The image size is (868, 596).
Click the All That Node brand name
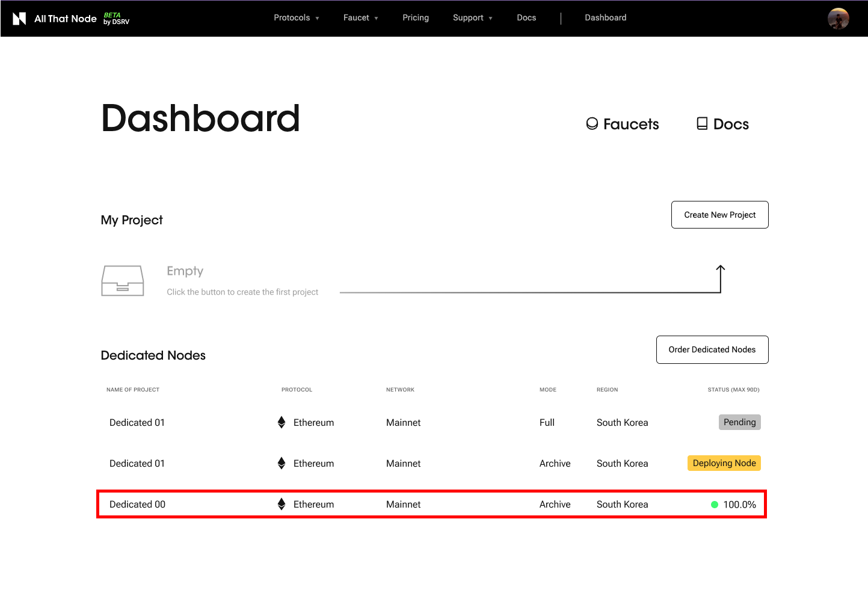(66, 19)
